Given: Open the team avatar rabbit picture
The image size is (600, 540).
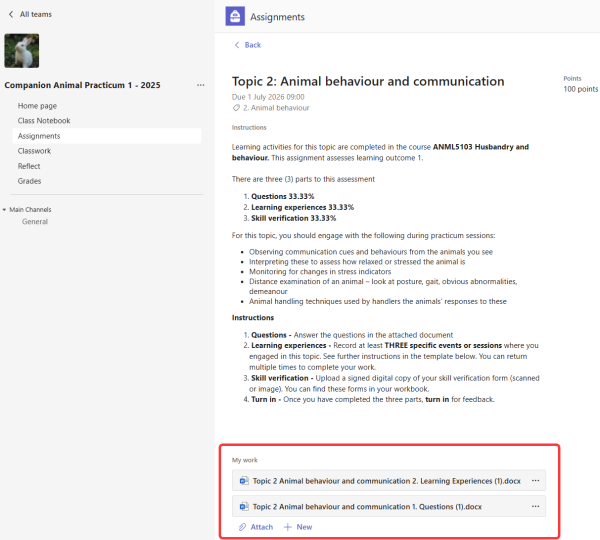Looking at the screenshot, I should click(22, 51).
